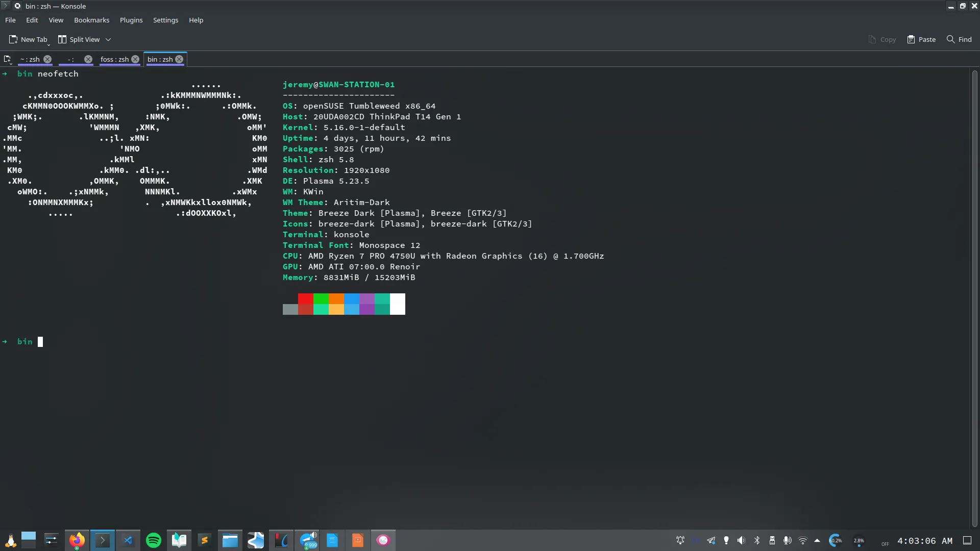Viewport: 980px width, 551px height.
Task: Select the color swatch palette display
Action: tap(344, 304)
